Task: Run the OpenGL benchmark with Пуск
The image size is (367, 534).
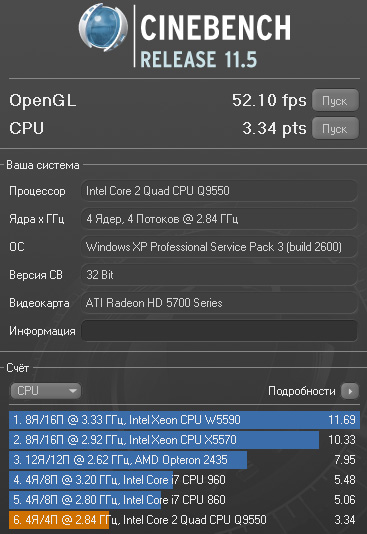Action: (335, 100)
